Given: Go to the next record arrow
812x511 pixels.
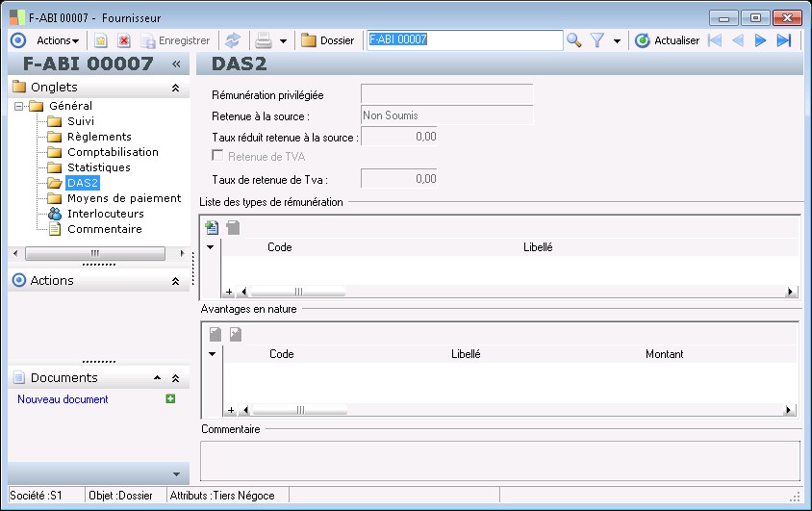Looking at the screenshot, I should coord(760,40).
